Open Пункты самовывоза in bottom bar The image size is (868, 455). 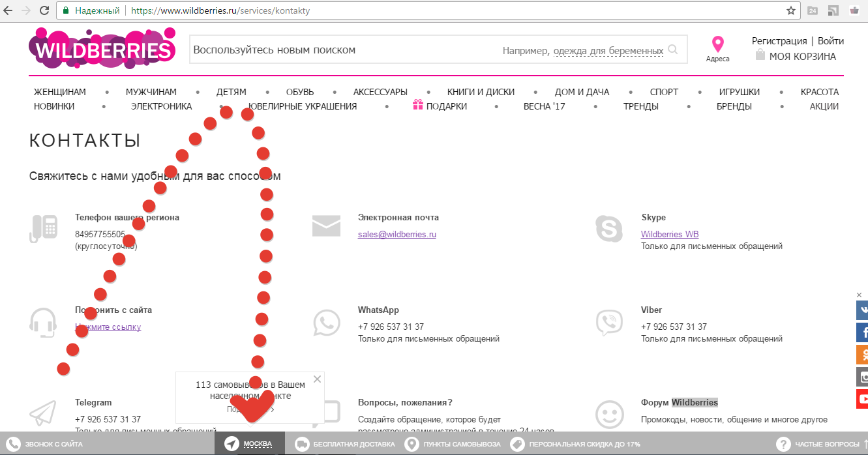453,444
